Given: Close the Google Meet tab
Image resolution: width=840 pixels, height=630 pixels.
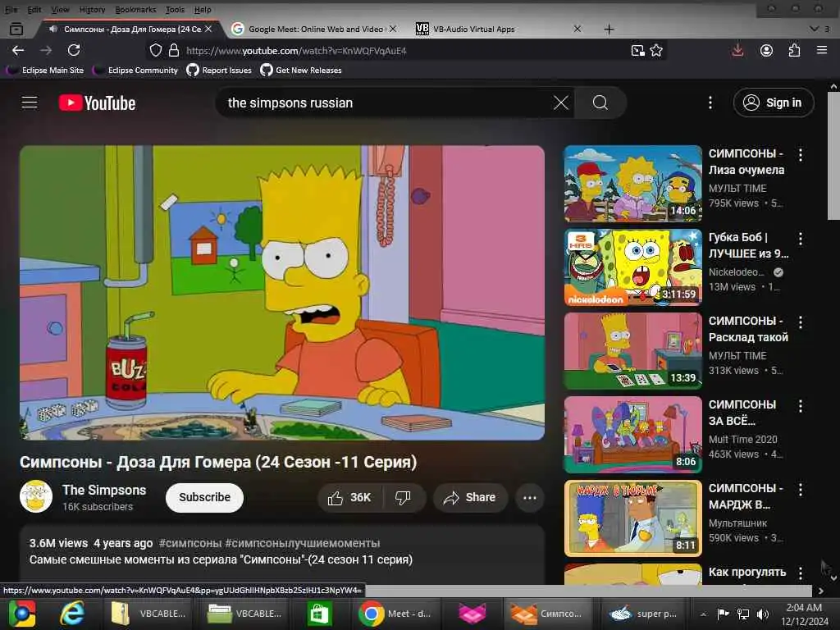Looking at the screenshot, I should coord(393,29).
